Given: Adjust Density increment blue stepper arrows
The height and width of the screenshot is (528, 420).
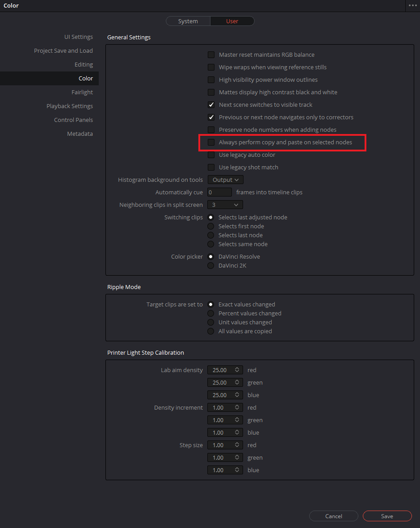Looking at the screenshot, I should (x=237, y=432).
